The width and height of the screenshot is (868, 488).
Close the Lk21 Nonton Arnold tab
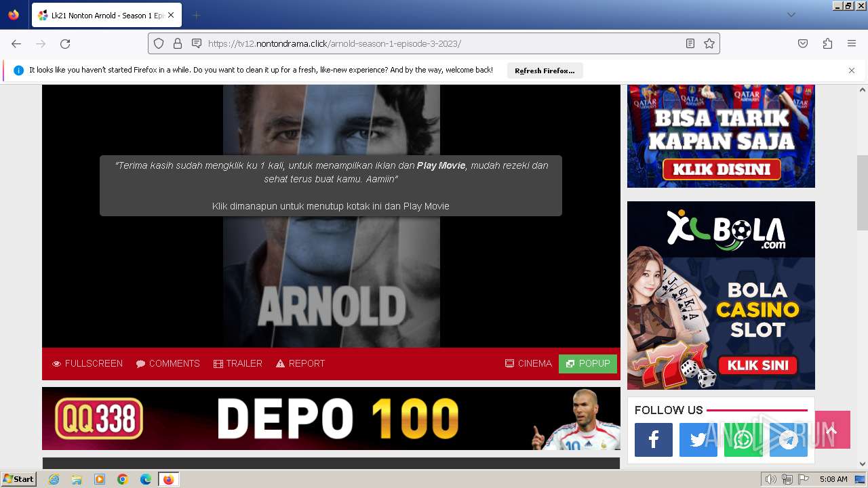pyautogui.click(x=170, y=15)
